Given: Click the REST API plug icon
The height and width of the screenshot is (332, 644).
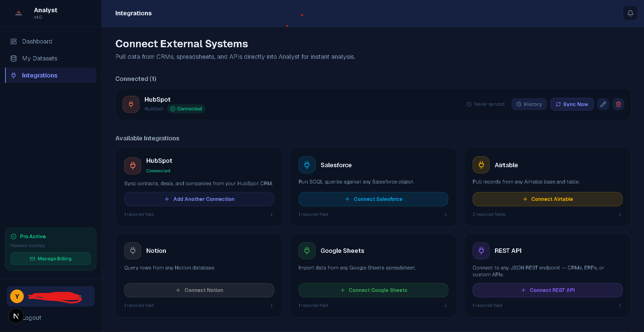Looking at the screenshot, I should [481, 251].
